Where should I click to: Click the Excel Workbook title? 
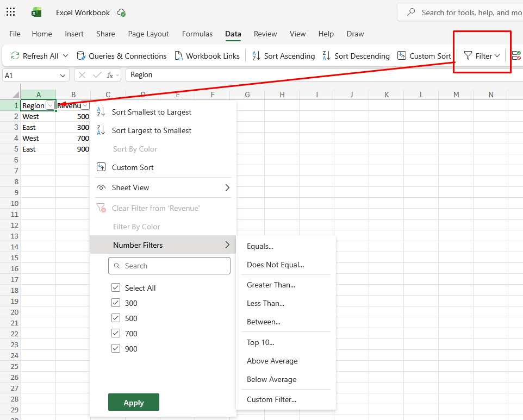[83, 12]
